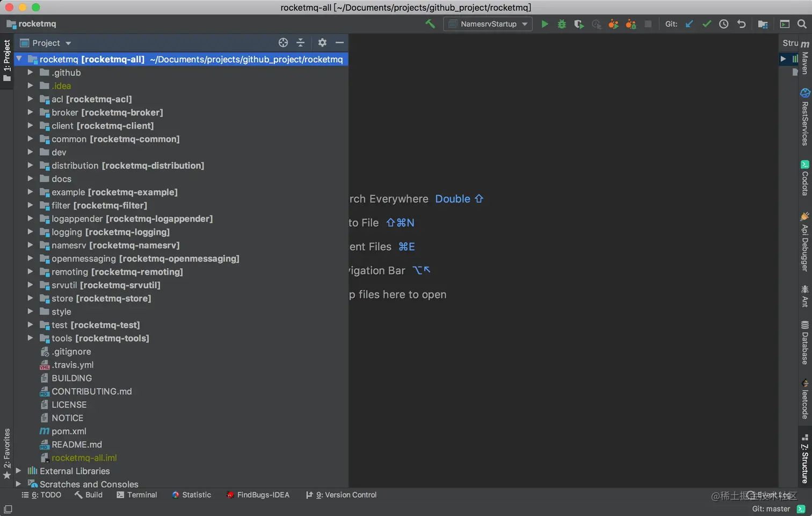Open the 1: Project side tab
This screenshot has width=812, height=516.
tap(6, 60)
